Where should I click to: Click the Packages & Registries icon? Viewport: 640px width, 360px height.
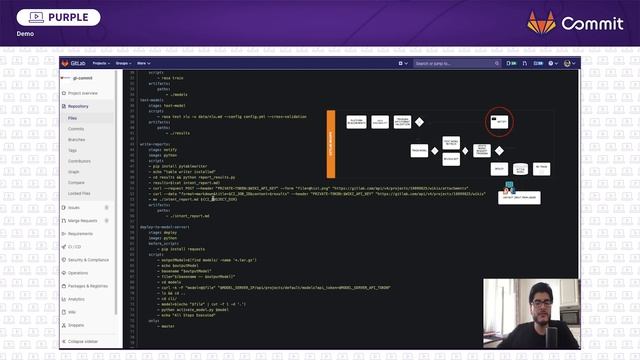pyautogui.click(x=64, y=286)
